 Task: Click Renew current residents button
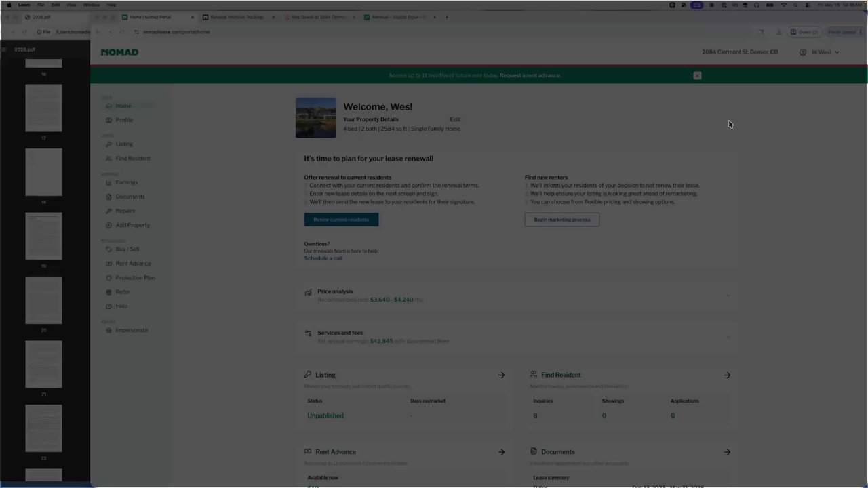pos(341,220)
